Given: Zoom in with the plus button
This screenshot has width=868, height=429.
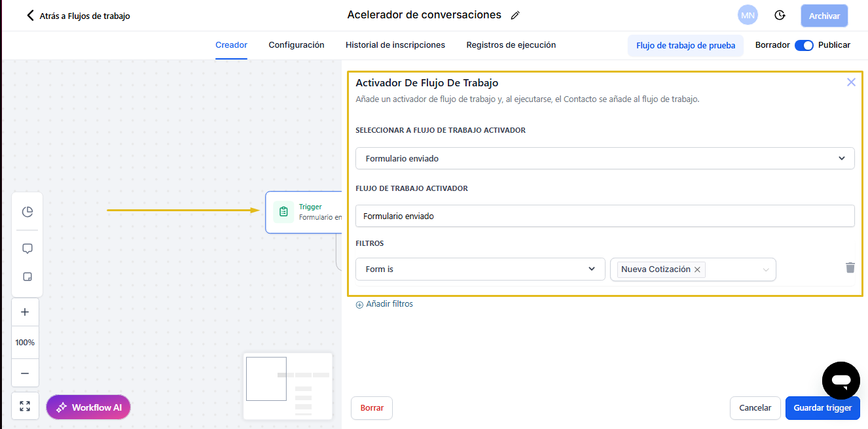Looking at the screenshot, I should (25, 312).
